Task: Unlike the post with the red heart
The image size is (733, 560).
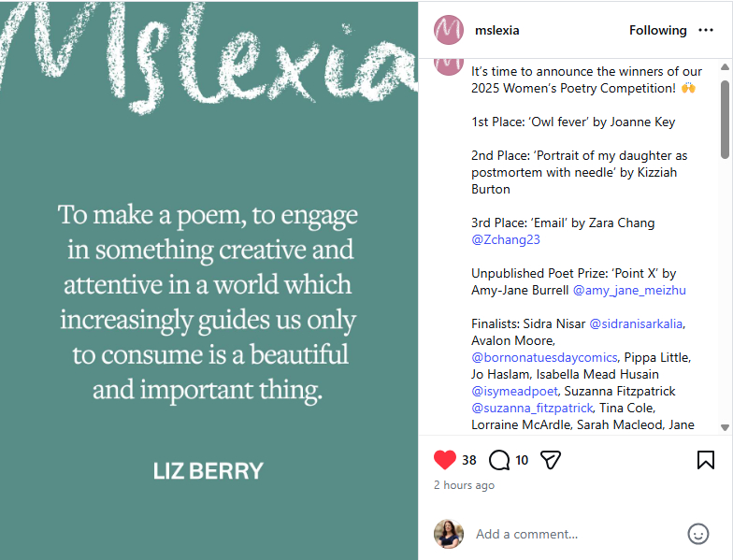Action: click(x=445, y=460)
